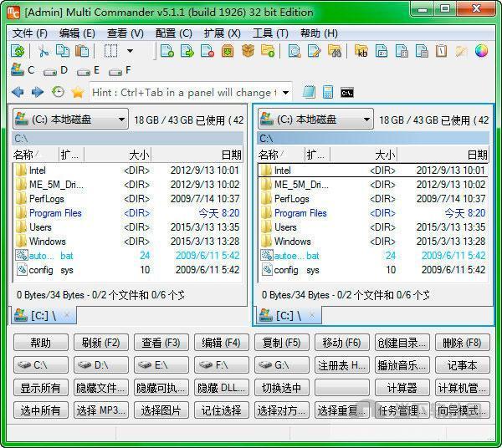The height and width of the screenshot is (448, 502).
Task: Click the blue forward arrow
Action: click(38, 93)
